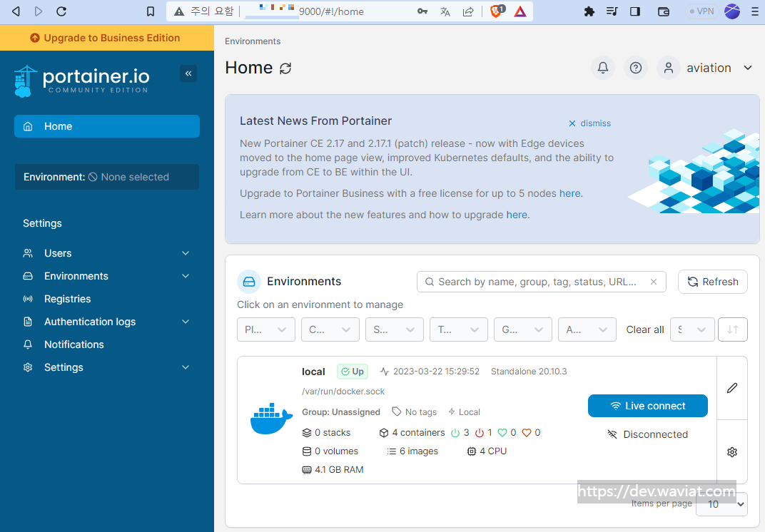The image size is (765, 532).
Task: Open the 'C...' connection filter dropdown
Action: coord(330,329)
